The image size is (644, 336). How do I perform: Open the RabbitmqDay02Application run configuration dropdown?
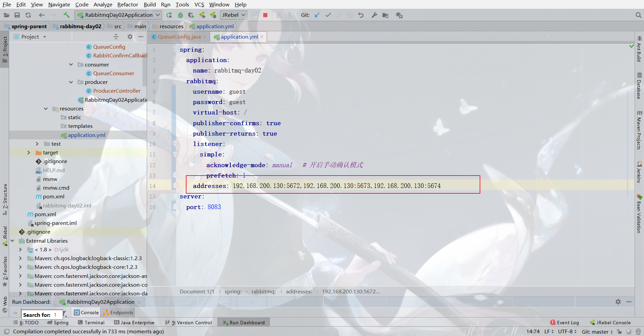(x=118, y=15)
